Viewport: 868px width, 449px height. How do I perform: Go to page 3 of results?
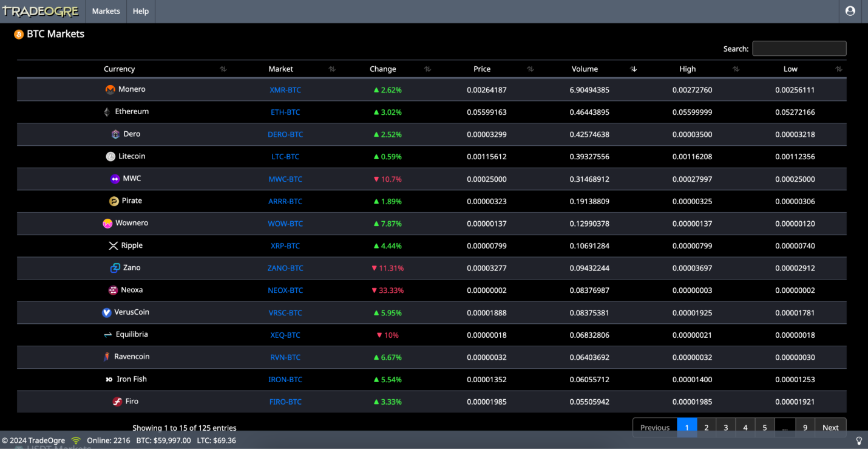[x=726, y=428]
